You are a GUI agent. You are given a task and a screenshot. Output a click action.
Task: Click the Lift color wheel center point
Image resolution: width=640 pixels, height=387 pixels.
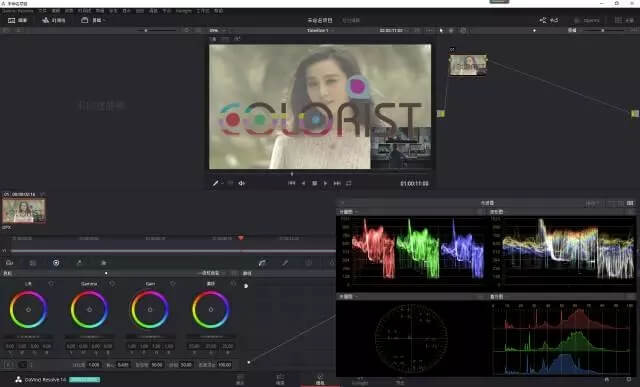[28, 309]
